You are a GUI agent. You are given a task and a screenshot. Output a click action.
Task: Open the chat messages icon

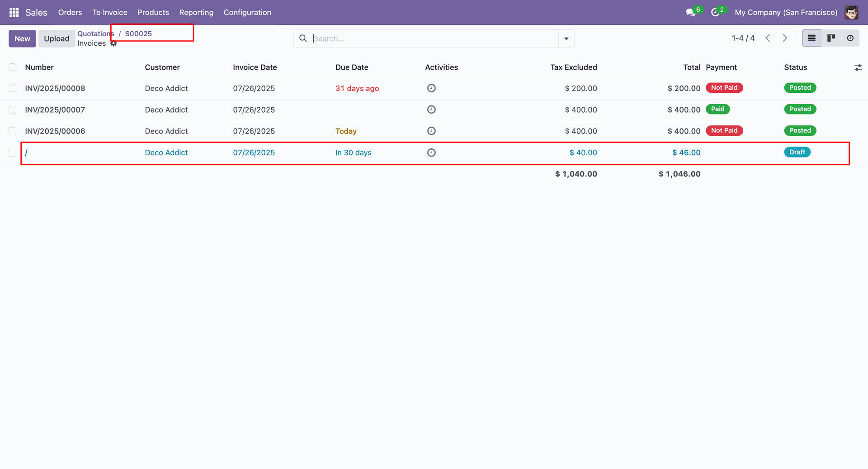pyautogui.click(x=690, y=13)
